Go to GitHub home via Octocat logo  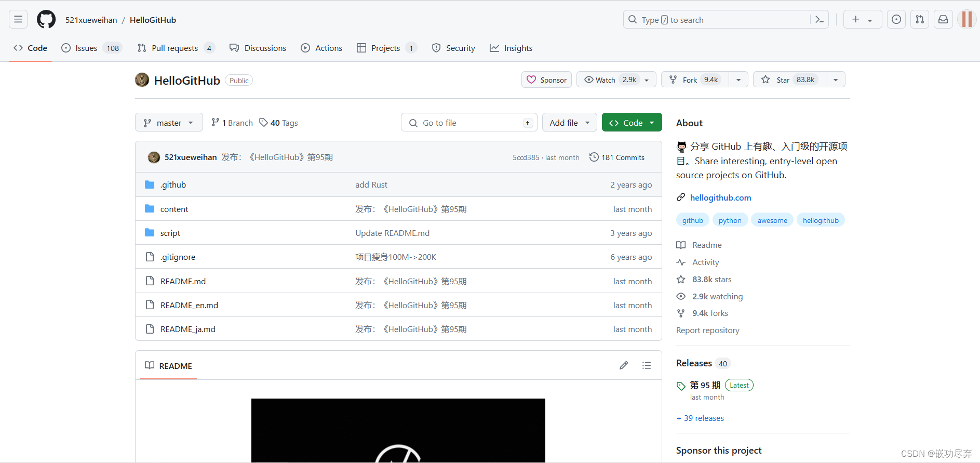coord(46,20)
